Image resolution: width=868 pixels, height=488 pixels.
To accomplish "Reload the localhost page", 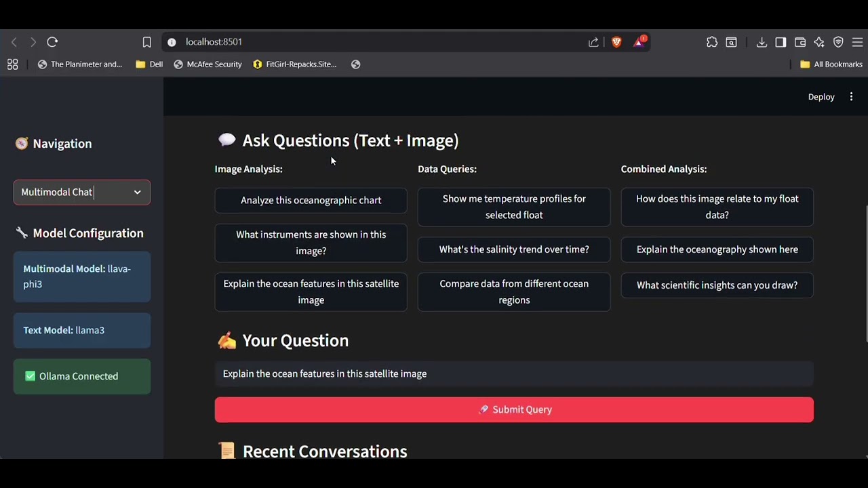I will 52,42.
